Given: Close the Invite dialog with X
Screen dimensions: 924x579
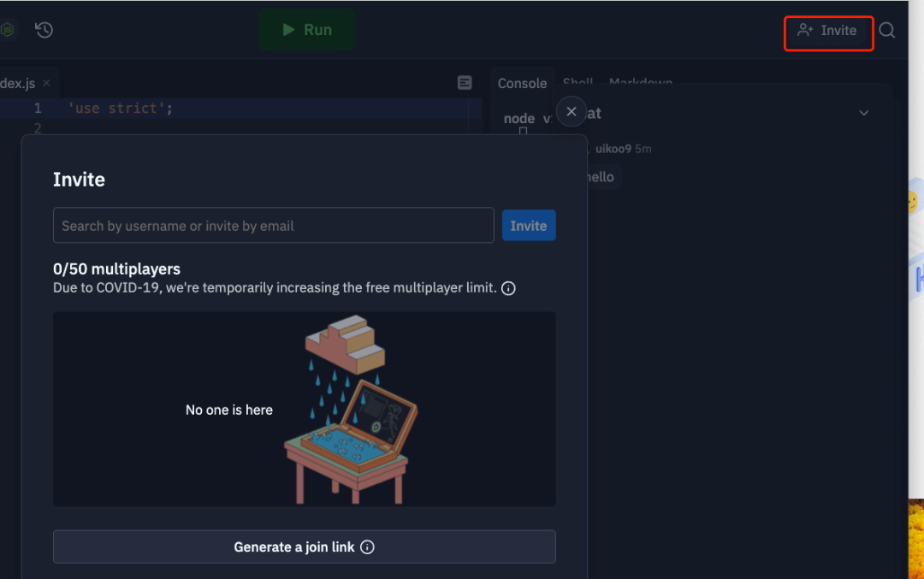Looking at the screenshot, I should [571, 111].
